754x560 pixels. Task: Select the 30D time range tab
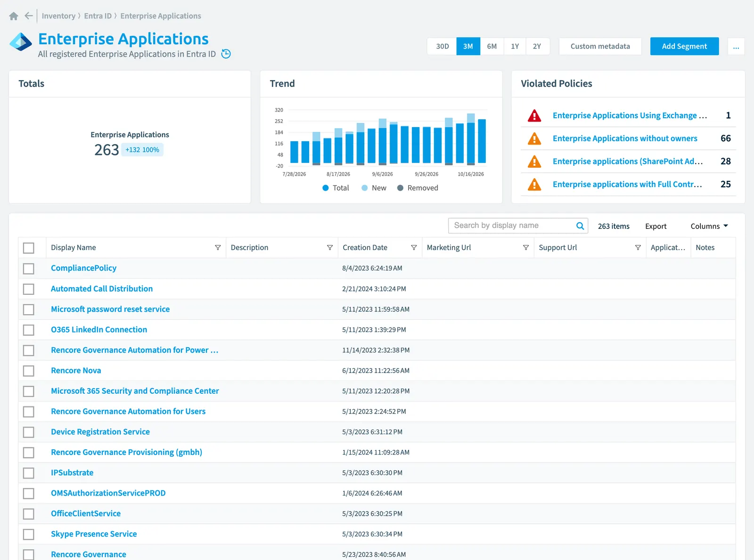click(x=443, y=46)
